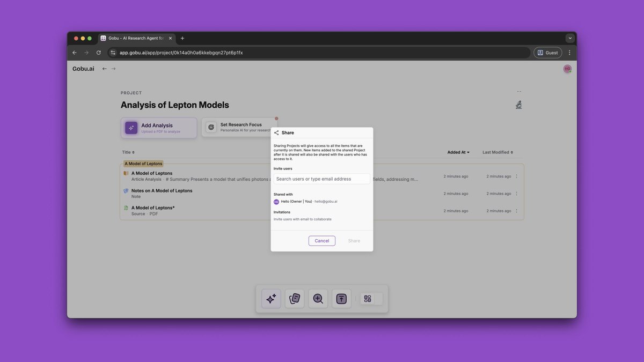Sort by the Title column header
Screen dimensions: 644x362
click(x=128, y=152)
